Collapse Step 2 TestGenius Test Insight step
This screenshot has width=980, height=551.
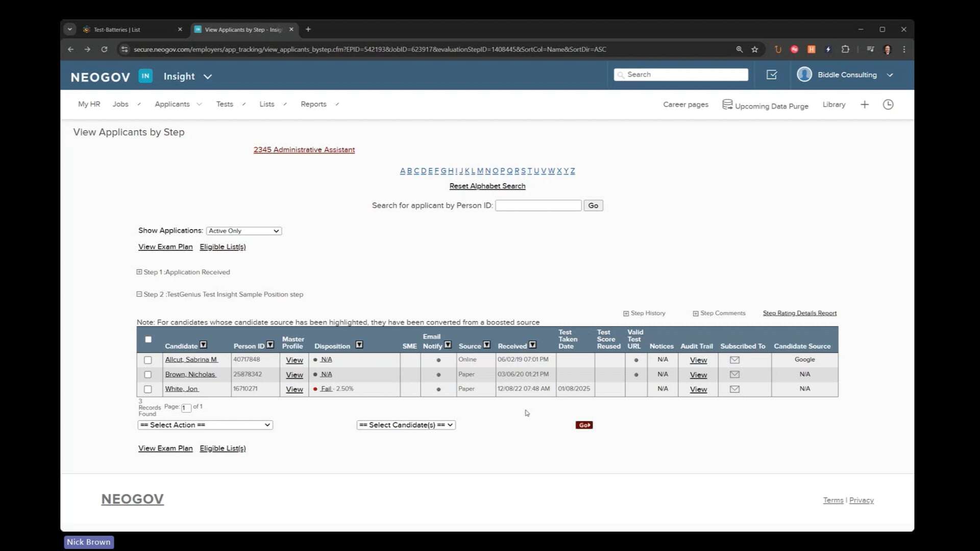[139, 294]
